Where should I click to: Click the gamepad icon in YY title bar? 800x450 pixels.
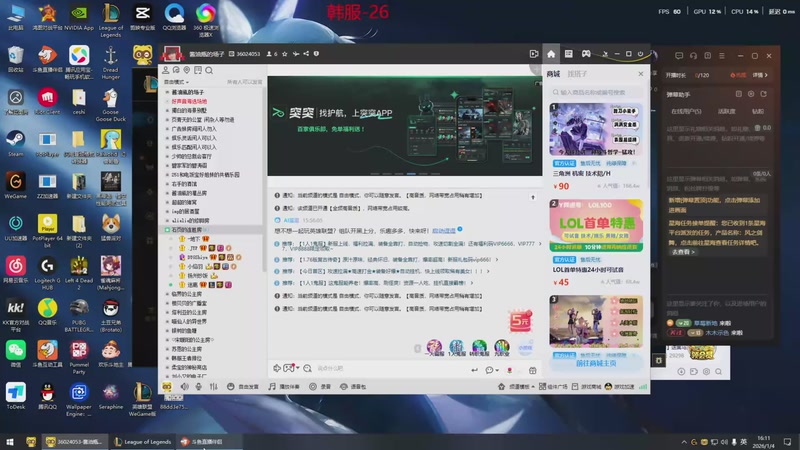tap(586, 54)
